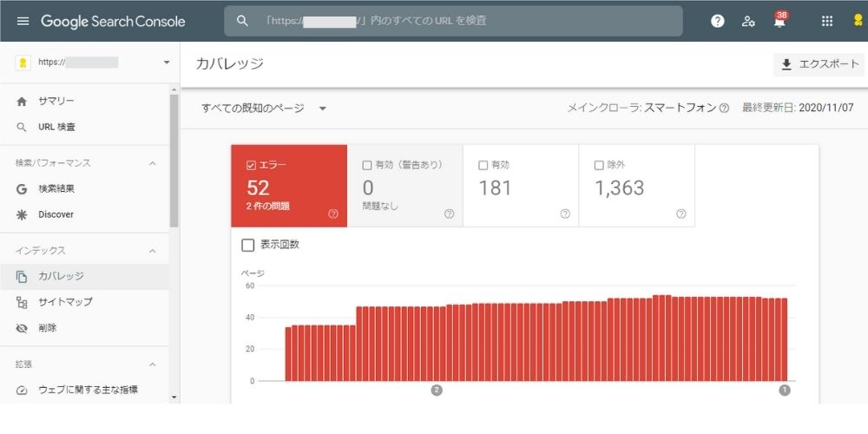
Task: Open the users and permissions settings icon
Action: point(748,21)
